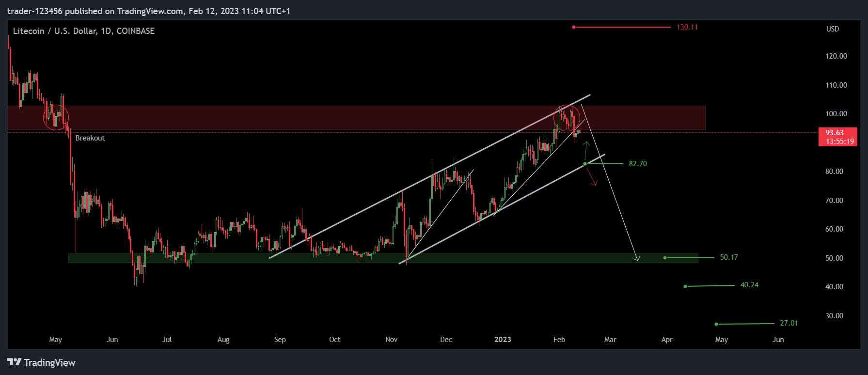The width and height of the screenshot is (868, 375).
Task: Click the green 82.70 price level label
Action: (638, 164)
